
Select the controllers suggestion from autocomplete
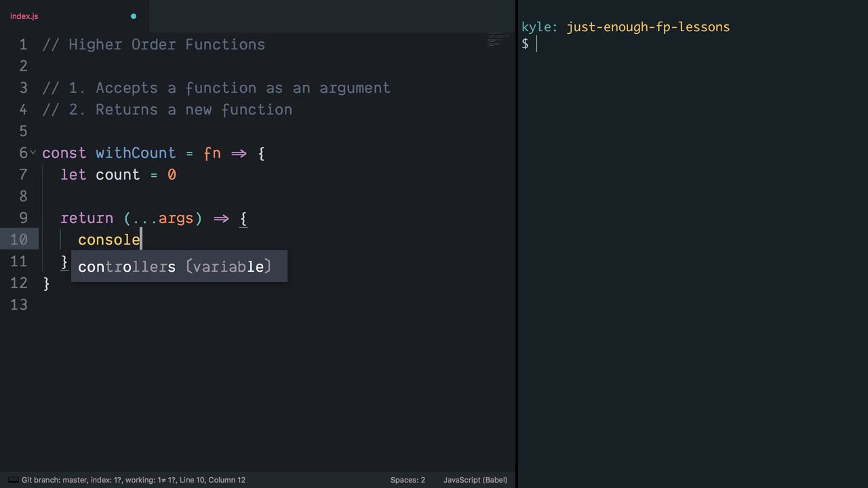tap(127, 266)
